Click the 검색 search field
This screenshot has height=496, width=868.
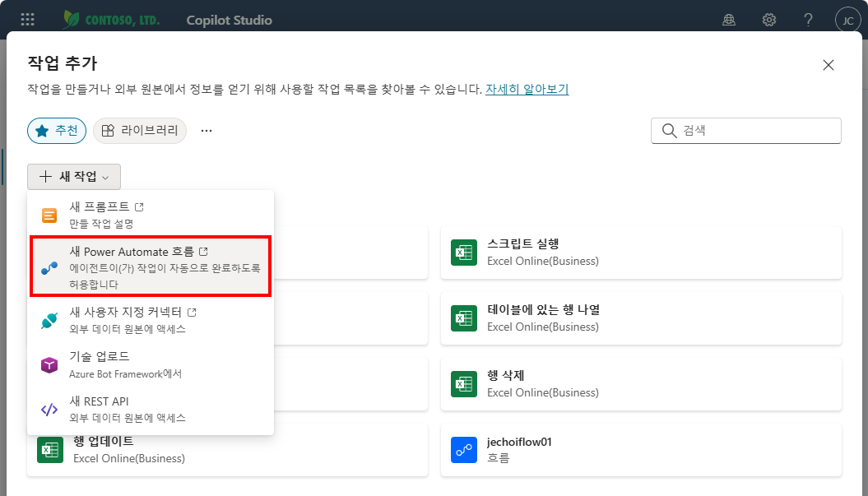745,131
